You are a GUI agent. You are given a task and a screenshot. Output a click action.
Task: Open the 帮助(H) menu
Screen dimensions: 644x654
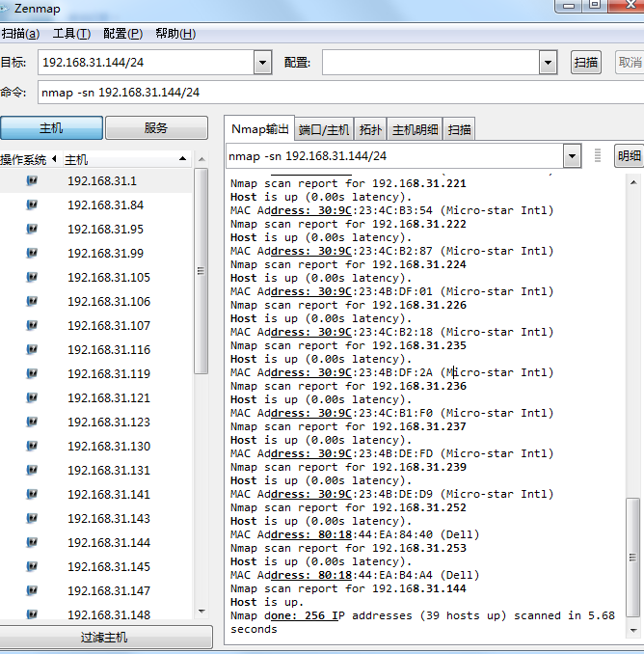175,34
